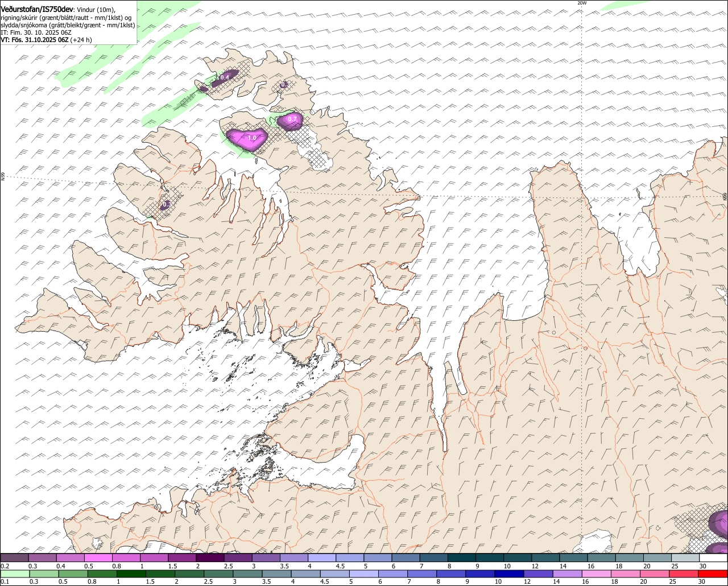Pick the slate blue swatch above 6, top row
This screenshot has height=586, width=728.
tap(406, 558)
